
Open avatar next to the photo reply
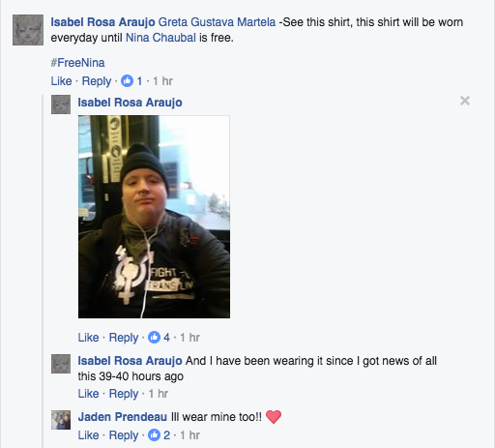[x=61, y=105]
